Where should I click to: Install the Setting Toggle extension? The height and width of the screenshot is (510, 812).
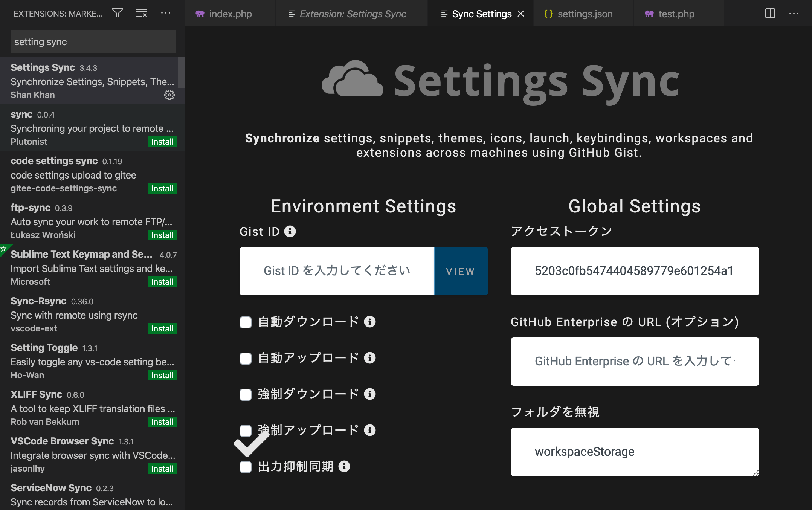pos(162,375)
